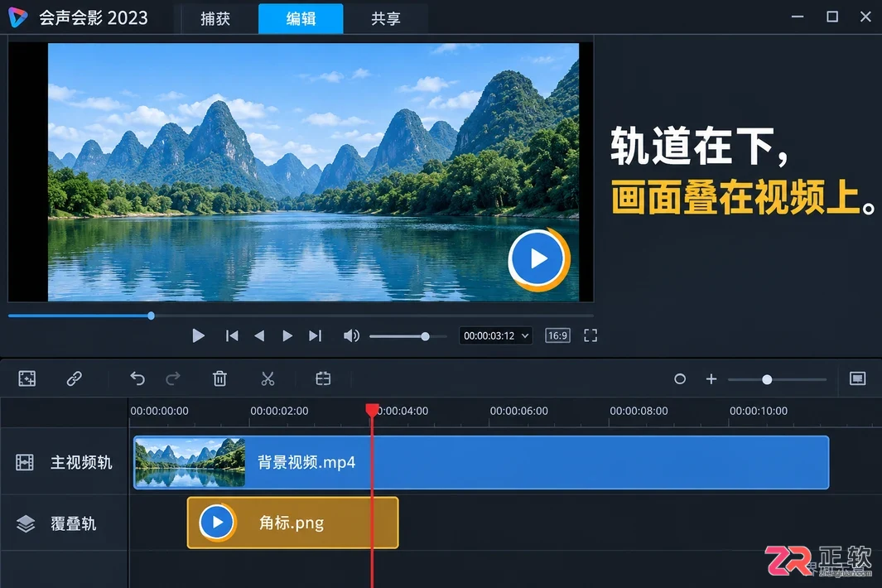
Task: Undo the last action
Action: point(137,378)
